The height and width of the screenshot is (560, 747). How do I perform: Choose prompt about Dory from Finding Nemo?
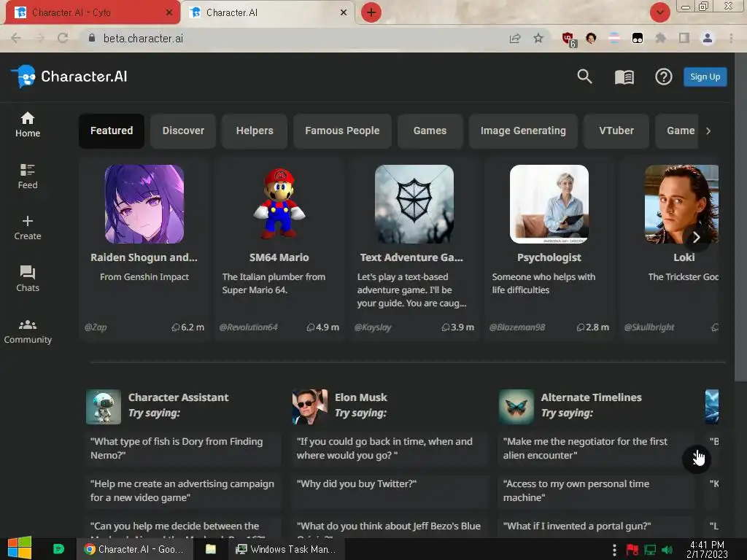click(183, 448)
